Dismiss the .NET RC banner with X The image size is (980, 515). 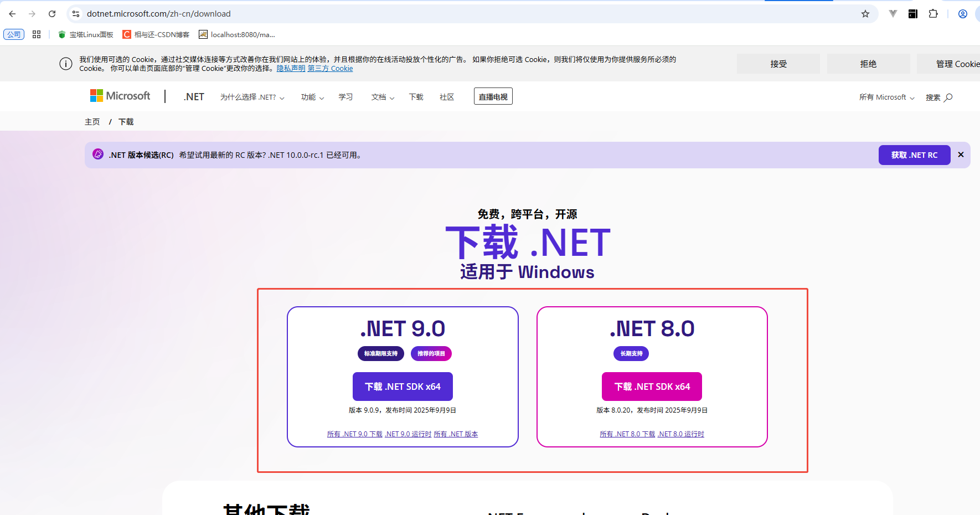[961, 155]
